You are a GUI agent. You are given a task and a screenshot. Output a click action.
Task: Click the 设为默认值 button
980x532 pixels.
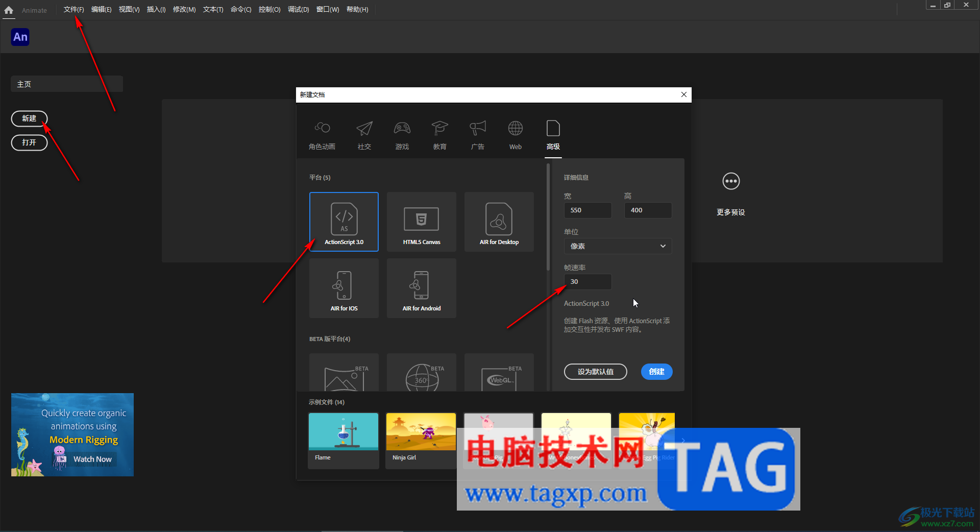[x=596, y=372]
